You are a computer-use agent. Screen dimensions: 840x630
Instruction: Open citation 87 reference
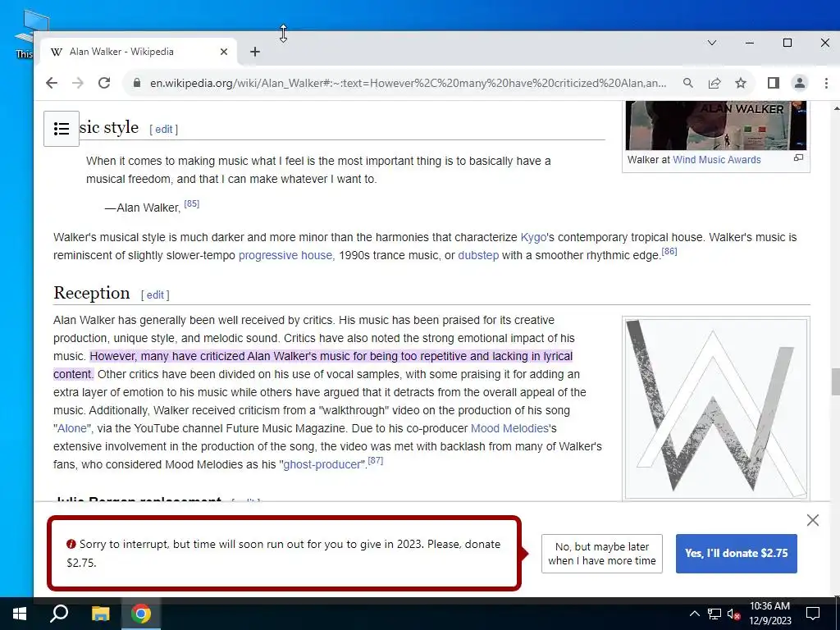(376, 460)
